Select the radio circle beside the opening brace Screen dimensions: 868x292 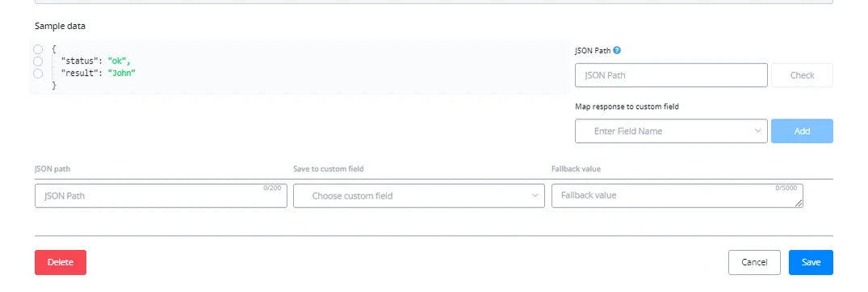[38, 49]
